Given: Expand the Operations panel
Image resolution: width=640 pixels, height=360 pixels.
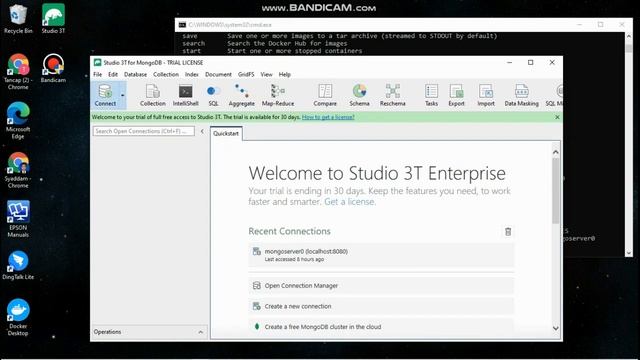Looking at the screenshot, I should click(200, 332).
